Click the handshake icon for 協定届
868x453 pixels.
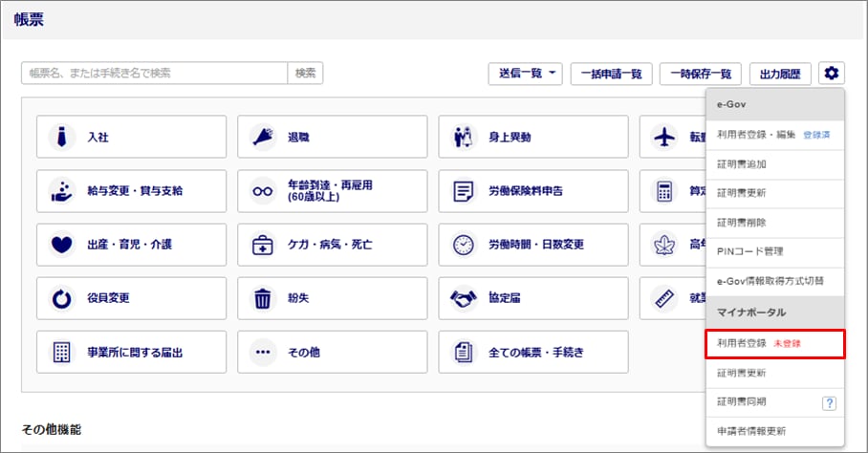coord(464,298)
